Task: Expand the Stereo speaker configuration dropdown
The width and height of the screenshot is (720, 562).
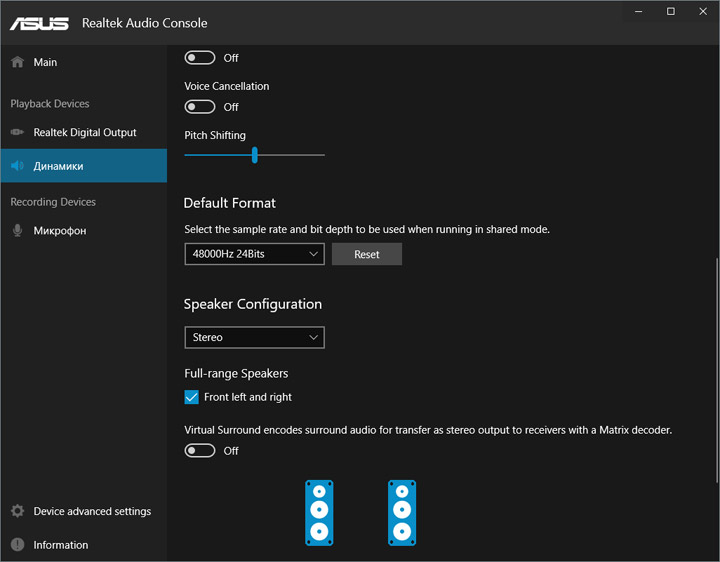Action: coord(254,338)
